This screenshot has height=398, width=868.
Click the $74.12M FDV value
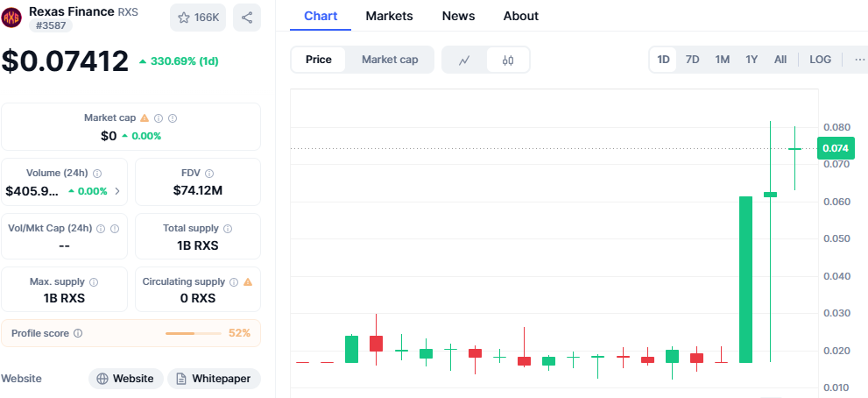(198, 191)
